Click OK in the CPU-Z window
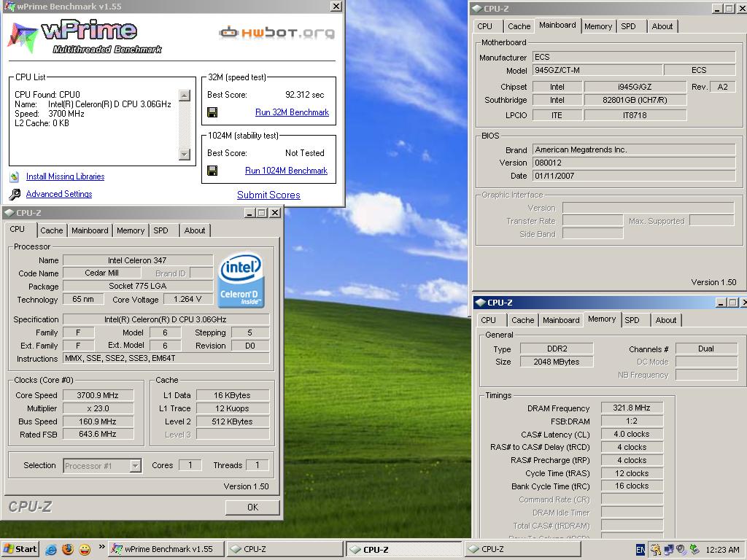The image size is (747, 560). [252, 507]
